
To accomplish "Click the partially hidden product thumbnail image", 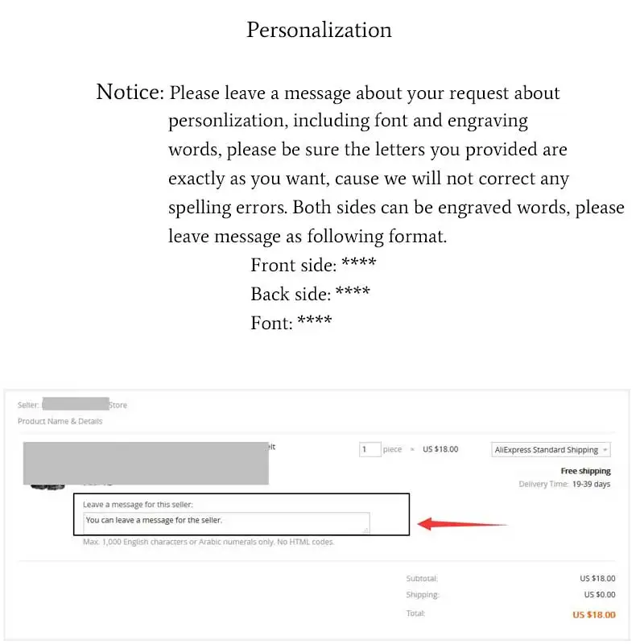I will coord(47,487).
